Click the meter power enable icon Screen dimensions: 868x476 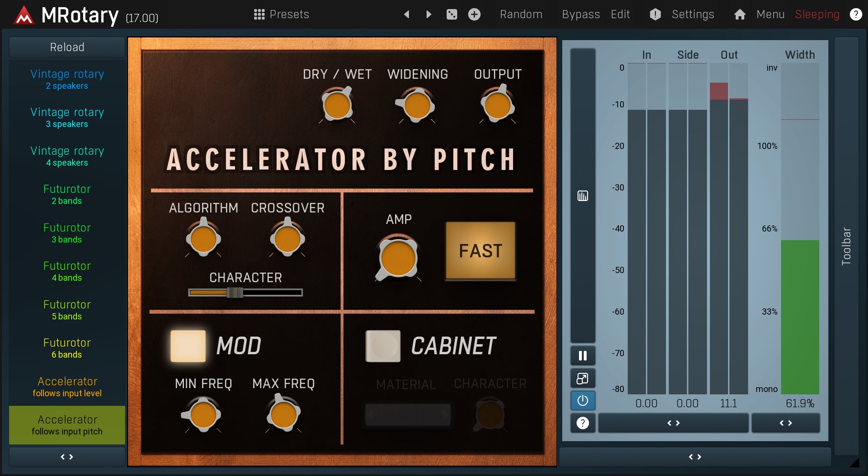(582, 401)
